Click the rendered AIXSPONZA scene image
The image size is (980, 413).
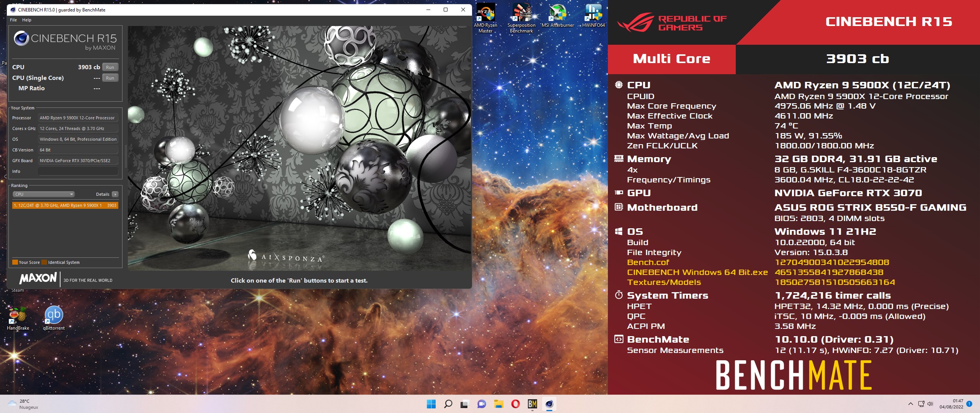pos(299,148)
